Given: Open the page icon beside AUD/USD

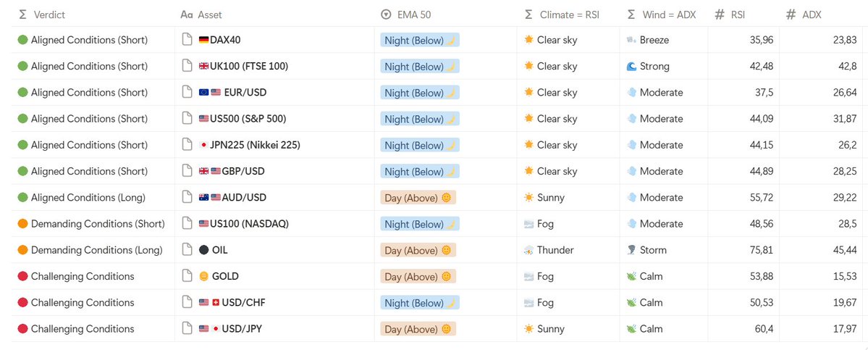Looking at the screenshot, I should [187, 197].
